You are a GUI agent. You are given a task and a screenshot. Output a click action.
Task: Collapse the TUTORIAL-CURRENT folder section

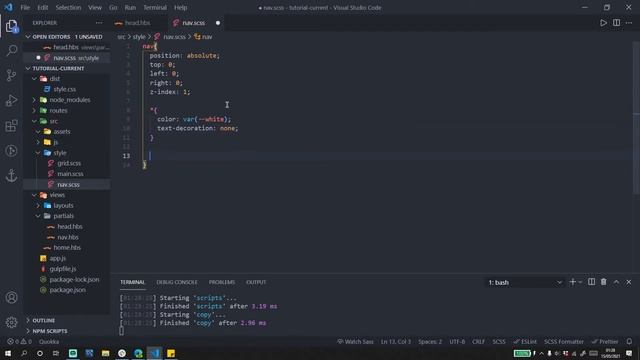pos(67,68)
